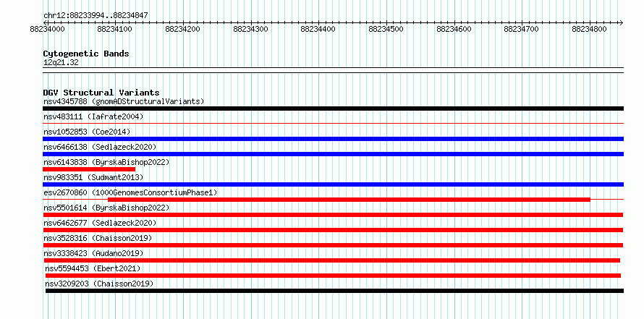Click the black bar under nsv3209203
Image resolution: width=644 pixels, height=319 pixels.
click(335, 291)
